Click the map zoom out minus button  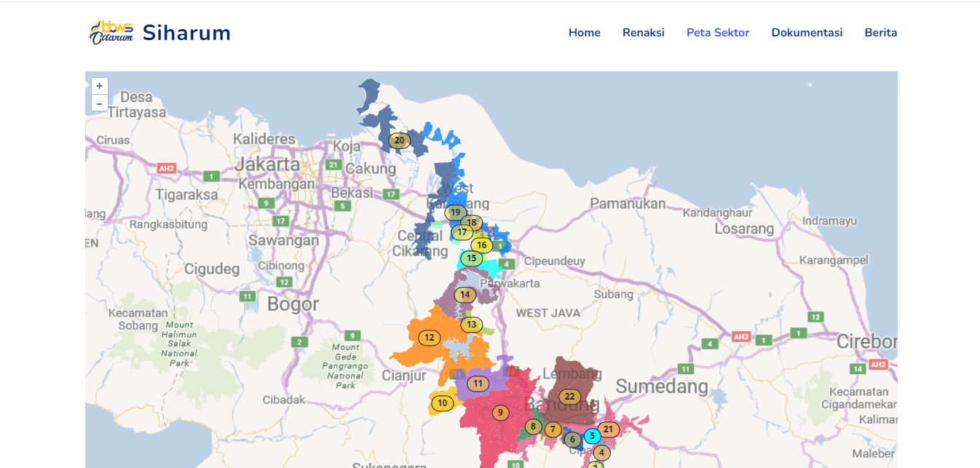[x=100, y=103]
